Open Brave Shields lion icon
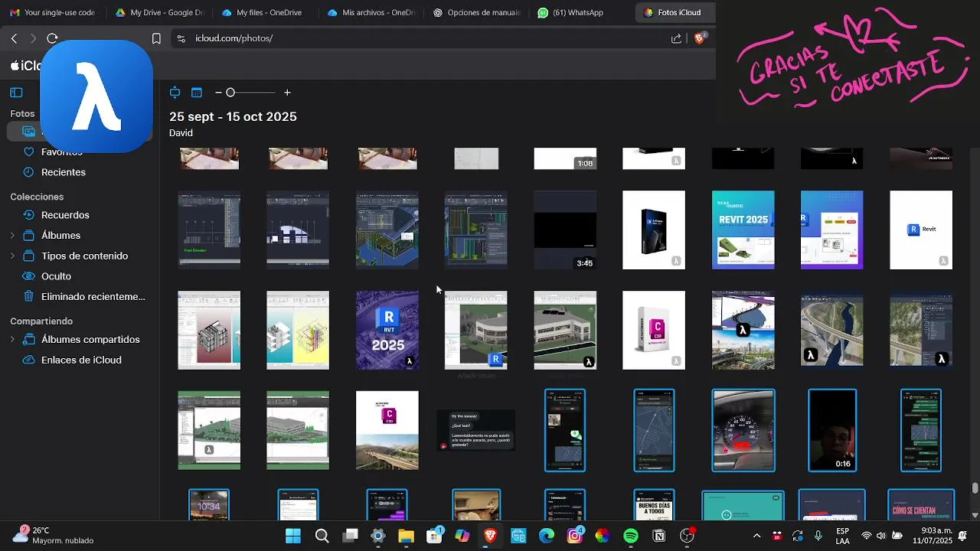 [x=699, y=38]
